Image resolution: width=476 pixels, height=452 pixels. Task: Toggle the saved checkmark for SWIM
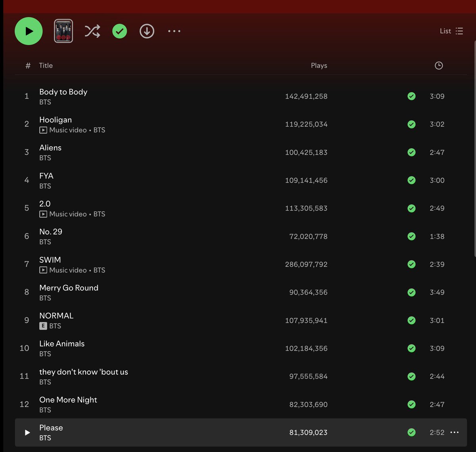click(412, 264)
